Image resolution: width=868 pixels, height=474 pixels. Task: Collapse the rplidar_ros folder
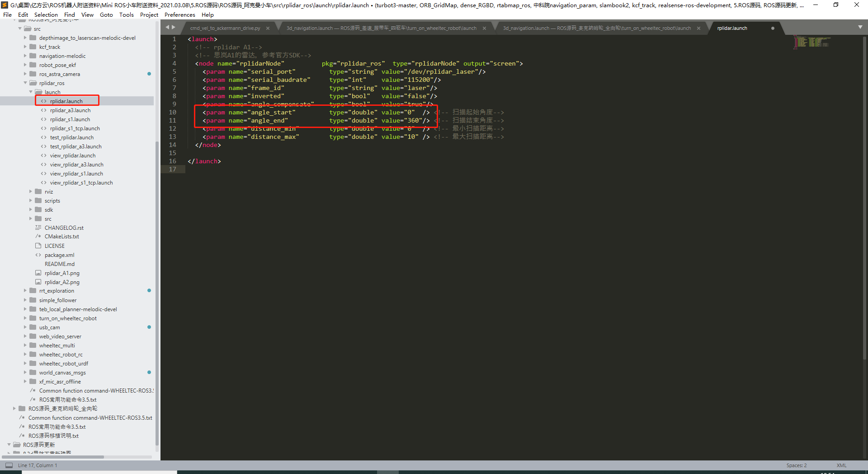[x=25, y=83]
